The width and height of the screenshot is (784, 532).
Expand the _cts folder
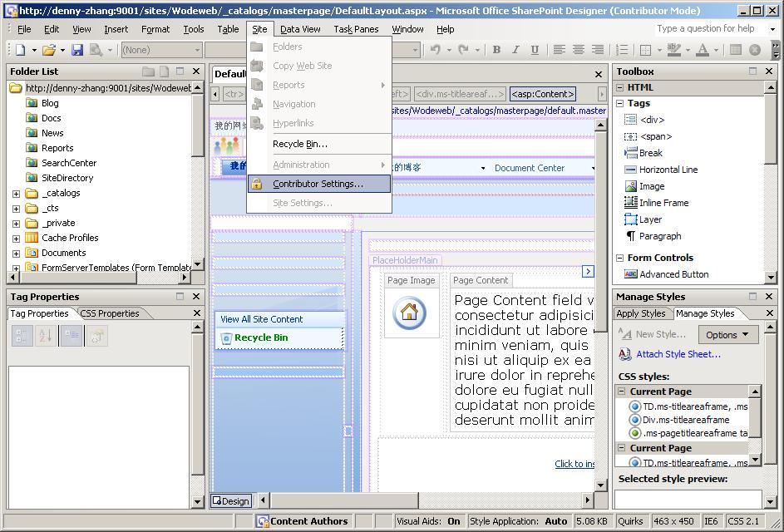pos(16,209)
